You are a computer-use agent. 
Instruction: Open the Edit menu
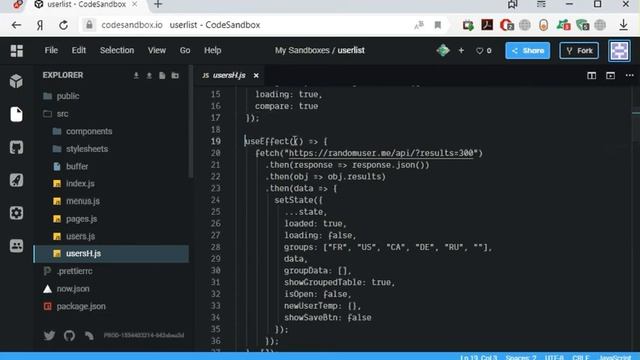[x=79, y=50]
